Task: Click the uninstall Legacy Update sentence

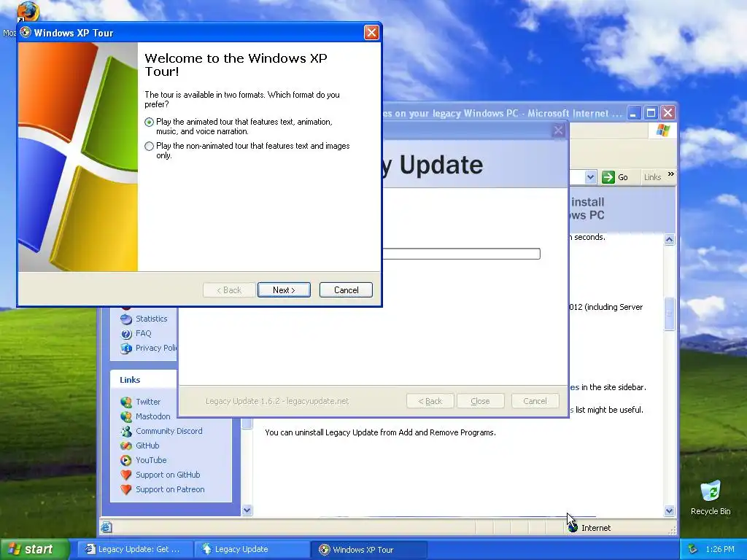Action: coord(380,432)
